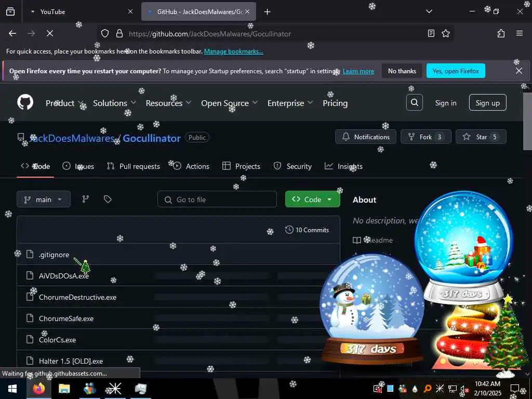
Task: Go back with the browser back arrow
Action: pyautogui.click(x=12, y=33)
